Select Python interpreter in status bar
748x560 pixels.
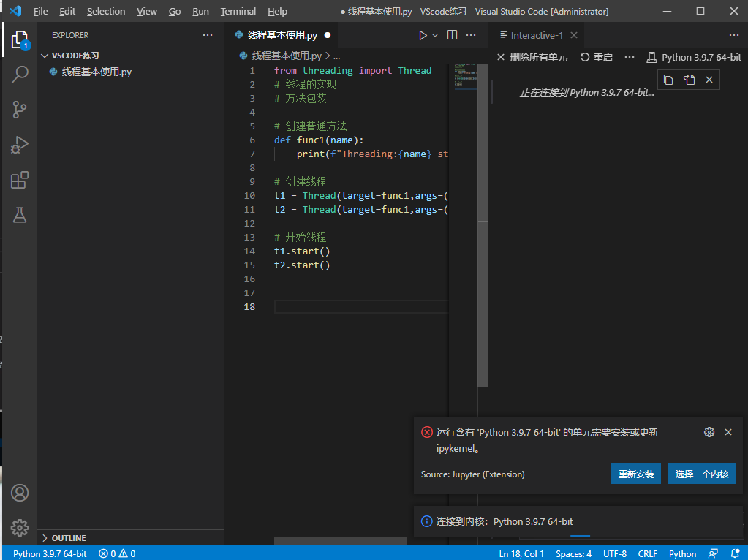tap(50, 554)
